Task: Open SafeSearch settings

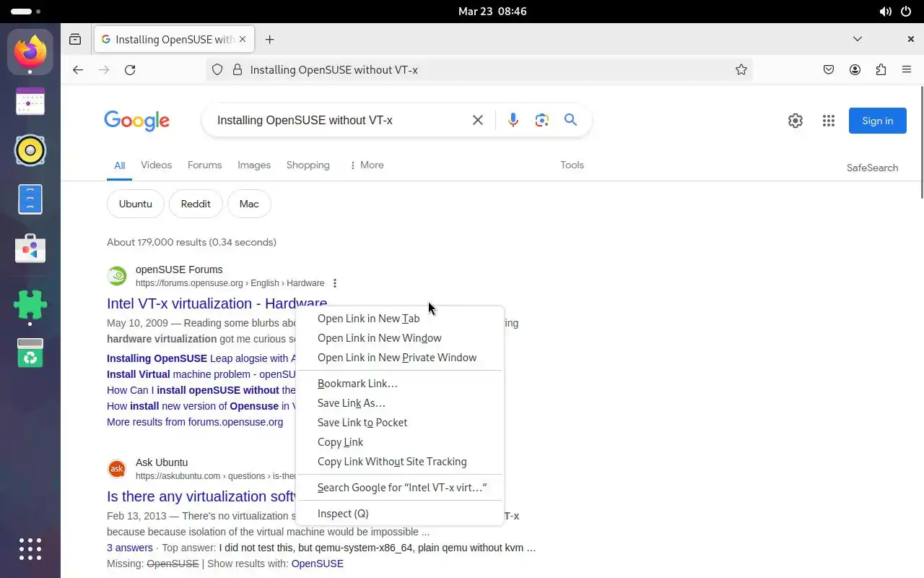Action: [x=872, y=168]
